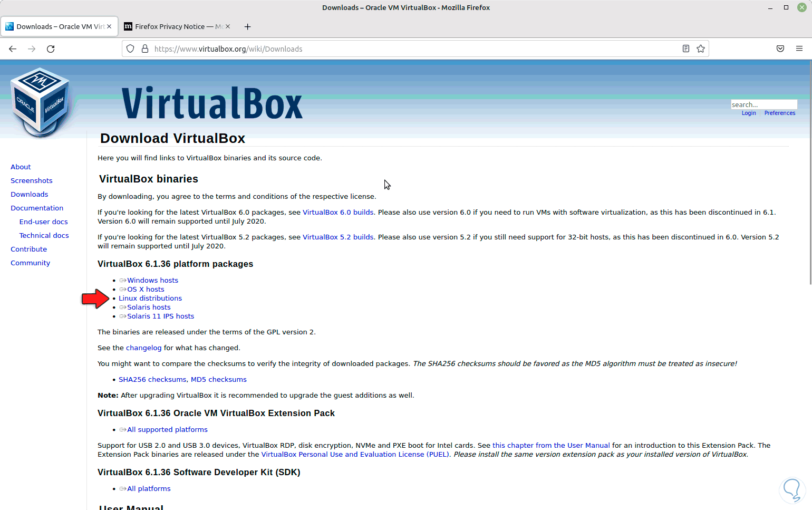This screenshot has width=812, height=510.
Task: Save page to Pocket
Action: [780, 49]
